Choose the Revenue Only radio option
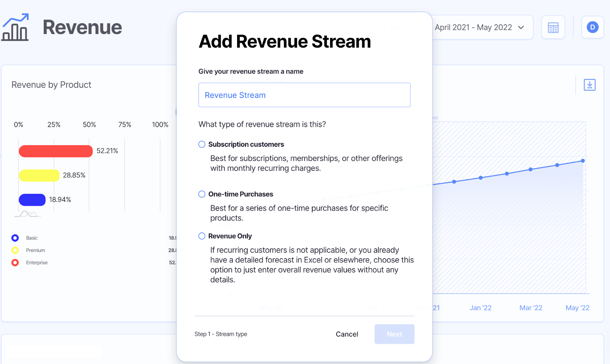Screen dimensions: 610x364 [x=202, y=236]
